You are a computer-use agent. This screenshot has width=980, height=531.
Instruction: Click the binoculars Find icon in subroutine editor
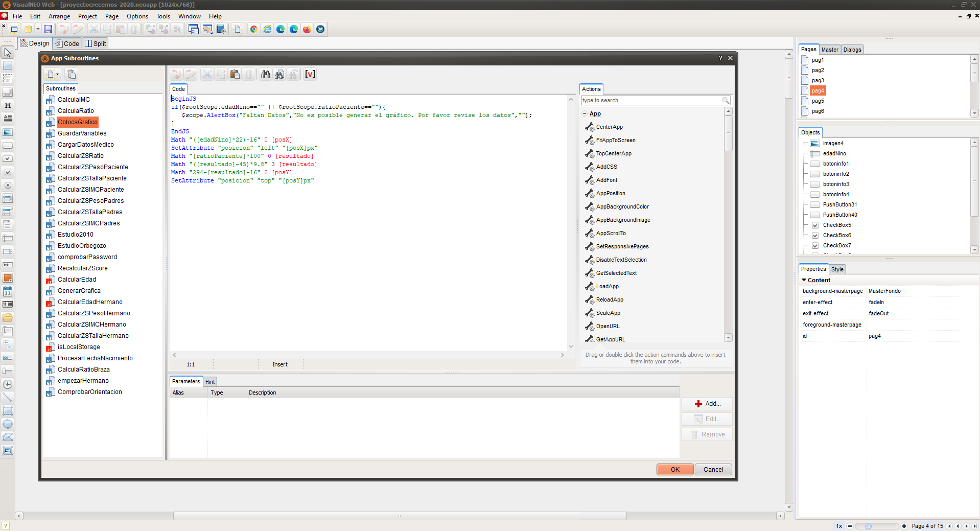pyautogui.click(x=265, y=75)
